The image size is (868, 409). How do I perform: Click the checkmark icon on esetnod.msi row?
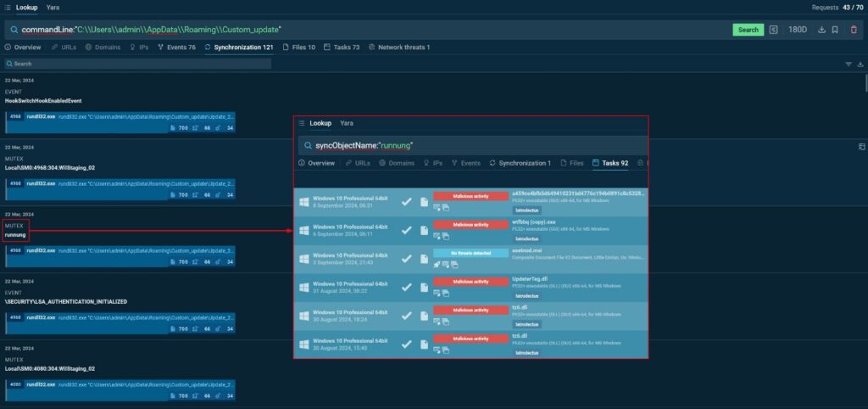pos(407,258)
